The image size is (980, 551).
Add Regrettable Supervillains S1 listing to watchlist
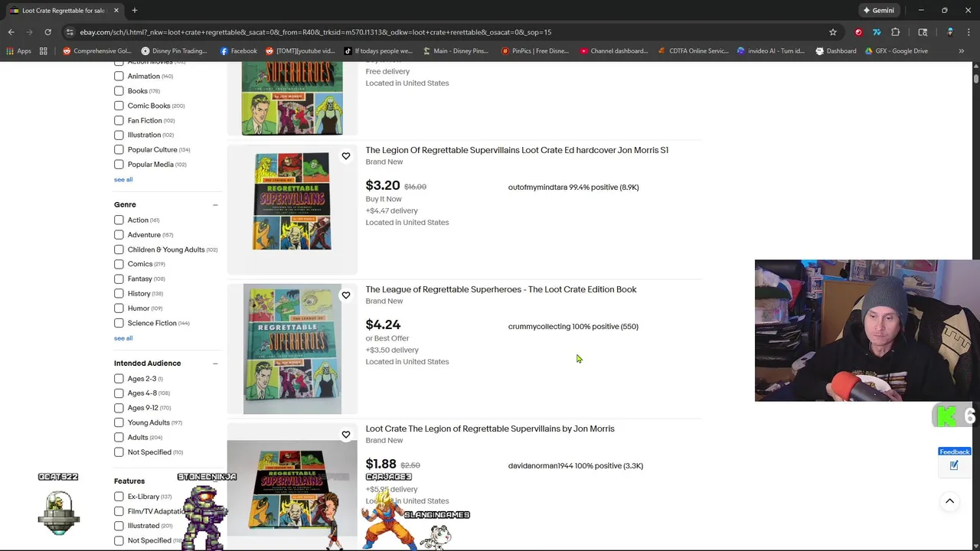tap(345, 156)
